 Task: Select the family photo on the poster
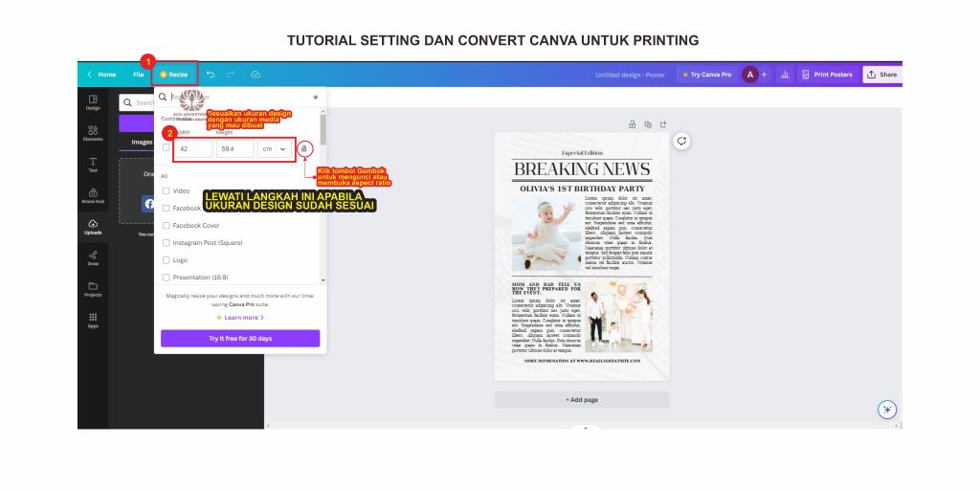(619, 316)
